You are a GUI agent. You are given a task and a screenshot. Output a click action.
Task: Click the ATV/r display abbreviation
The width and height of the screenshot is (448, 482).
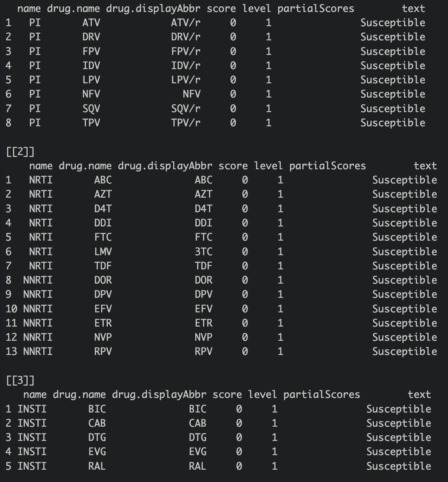tap(186, 23)
